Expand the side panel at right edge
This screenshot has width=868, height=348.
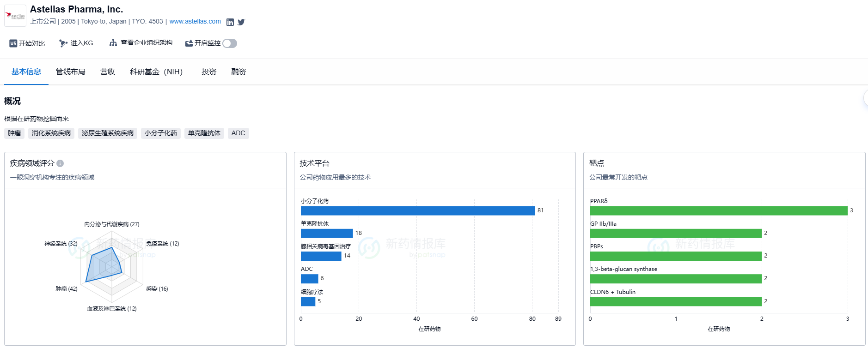865,98
